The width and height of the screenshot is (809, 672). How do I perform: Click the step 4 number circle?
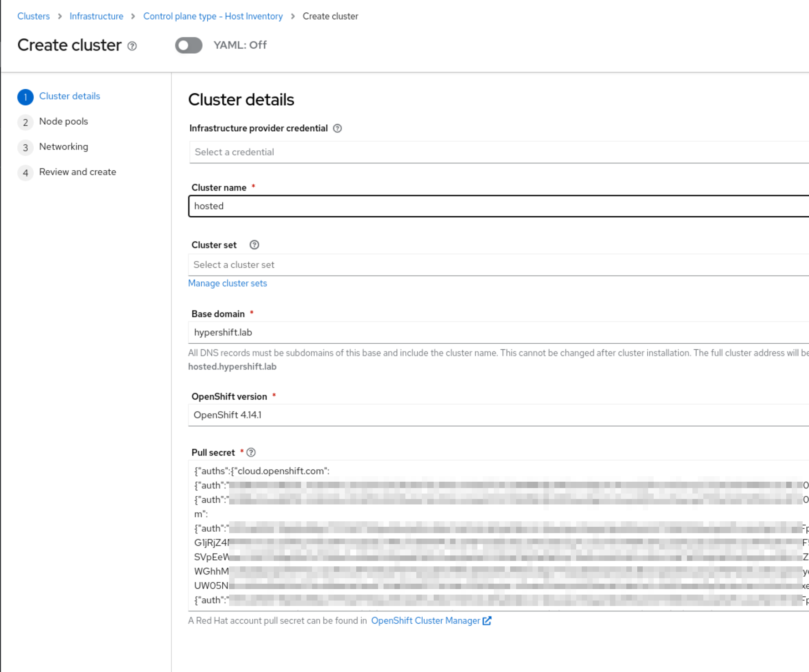tap(26, 173)
